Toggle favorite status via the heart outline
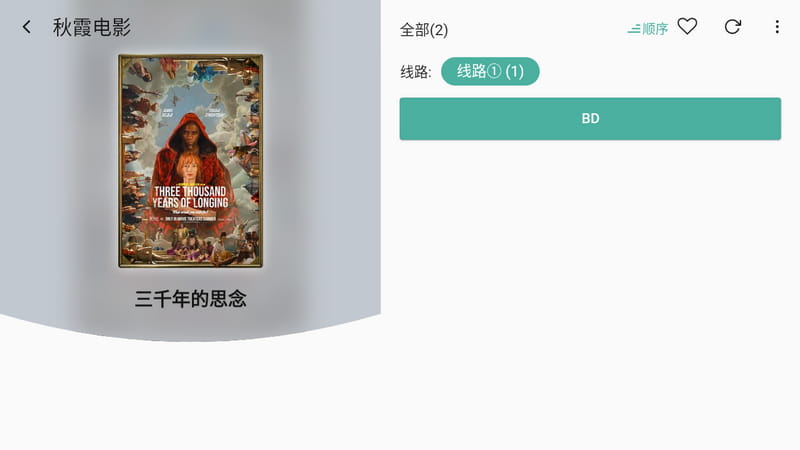The width and height of the screenshot is (800, 450). [x=687, y=27]
